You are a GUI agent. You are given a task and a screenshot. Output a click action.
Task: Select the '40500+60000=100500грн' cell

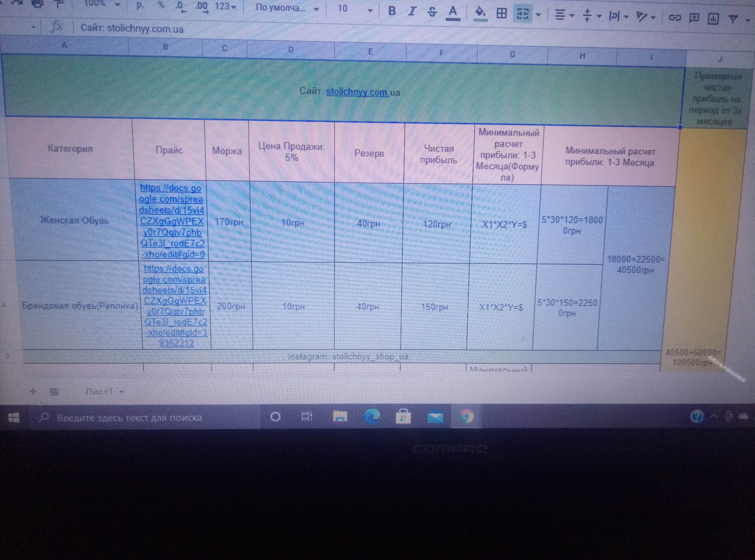point(693,357)
